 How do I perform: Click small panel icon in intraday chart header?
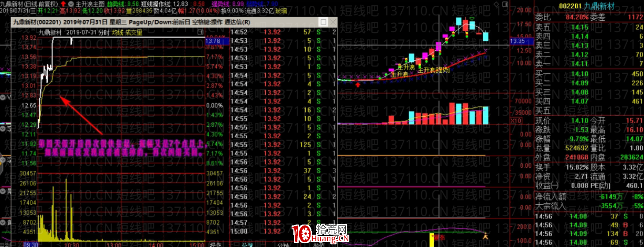coord(201,32)
